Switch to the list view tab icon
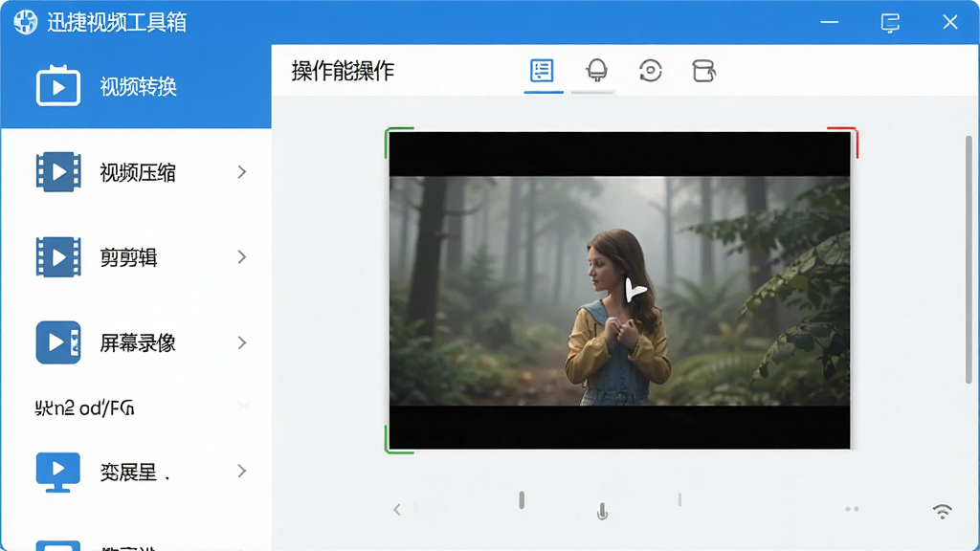The image size is (980, 551). click(542, 71)
